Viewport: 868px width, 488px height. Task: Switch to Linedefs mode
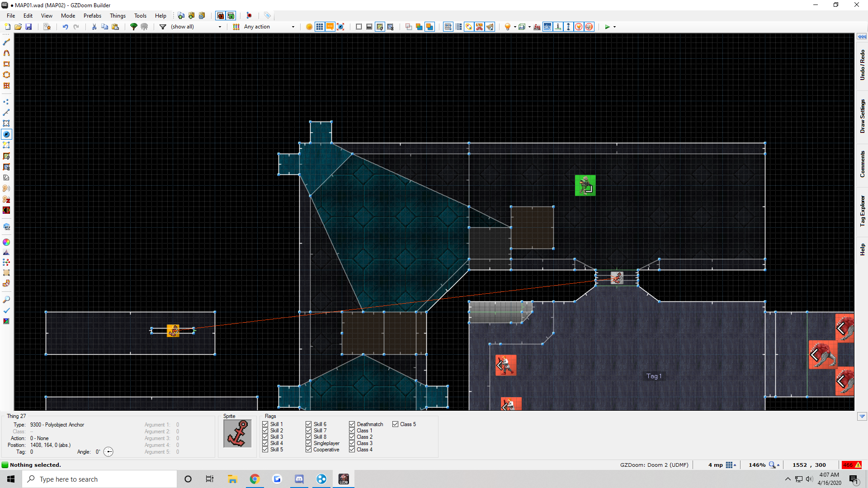(6, 113)
